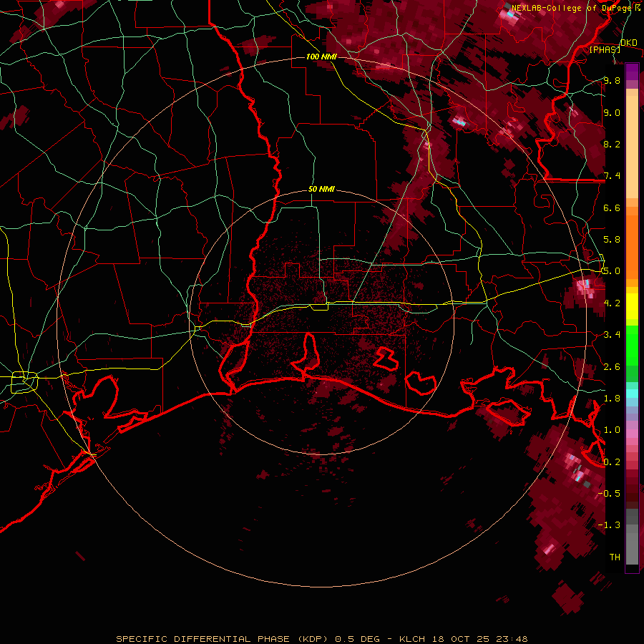Pick the bright orange color bar segment
This screenshot has height=644, width=644.
(x=632, y=246)
